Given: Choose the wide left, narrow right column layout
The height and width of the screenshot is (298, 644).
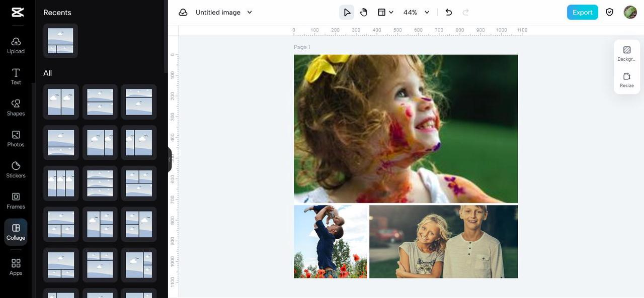Looking at the screenshot, I should (100, 143).
